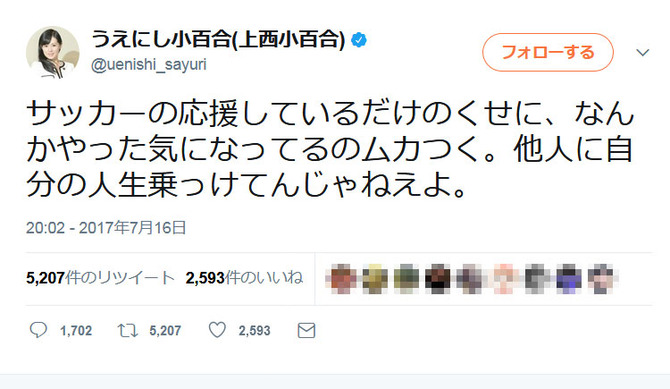Open the 20:02 - 2017年7月16日 timestamp
Screen dimensions: 670x389
[x=106, y=228]
